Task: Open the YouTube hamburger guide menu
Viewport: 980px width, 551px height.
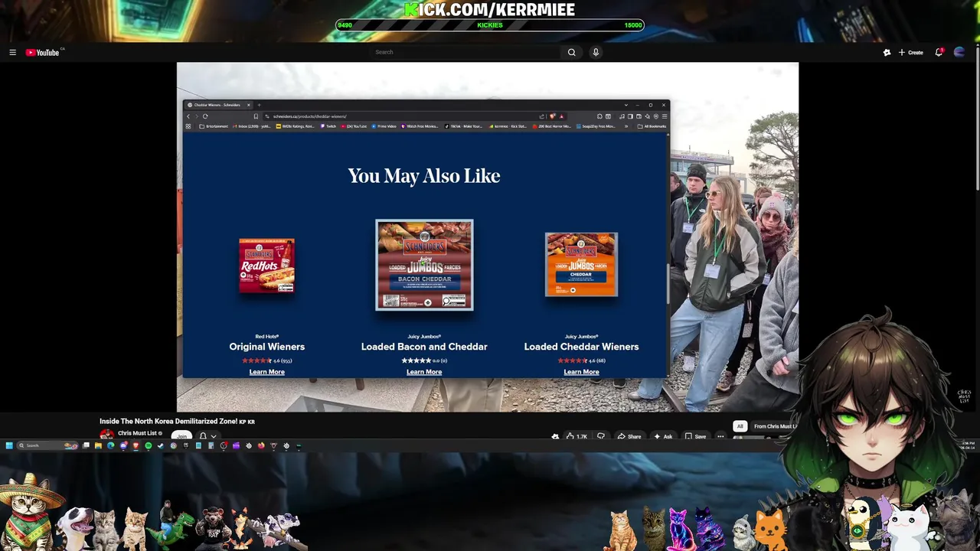Action: (12, 52)
